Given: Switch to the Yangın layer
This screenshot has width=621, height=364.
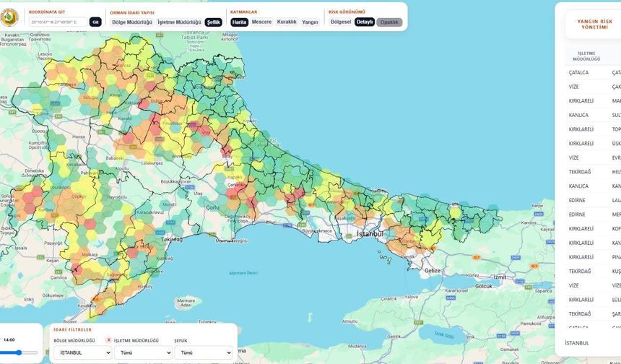Looking at the screenshot, I should 310,22.
